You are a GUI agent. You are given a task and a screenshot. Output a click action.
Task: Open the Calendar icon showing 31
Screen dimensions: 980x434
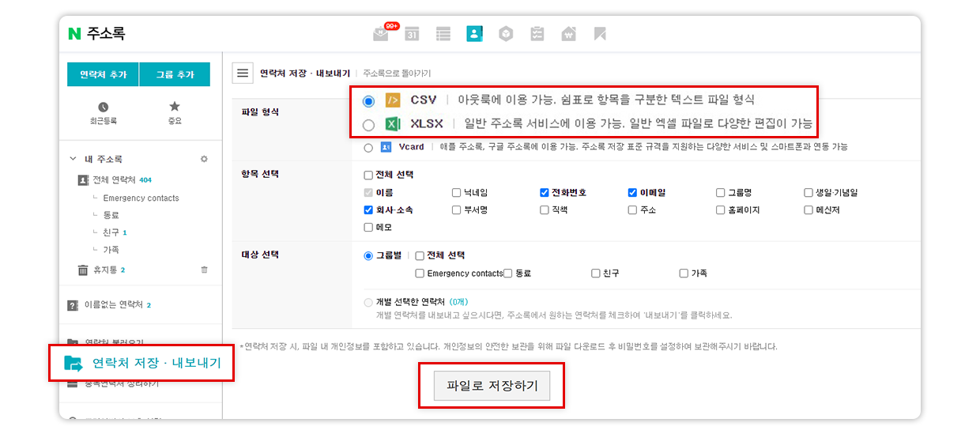412,34
